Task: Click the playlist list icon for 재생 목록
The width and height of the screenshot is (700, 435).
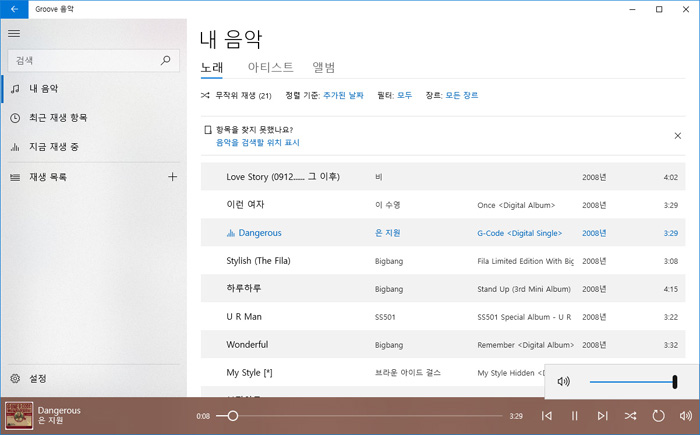Action: click(x=15, y=177)
